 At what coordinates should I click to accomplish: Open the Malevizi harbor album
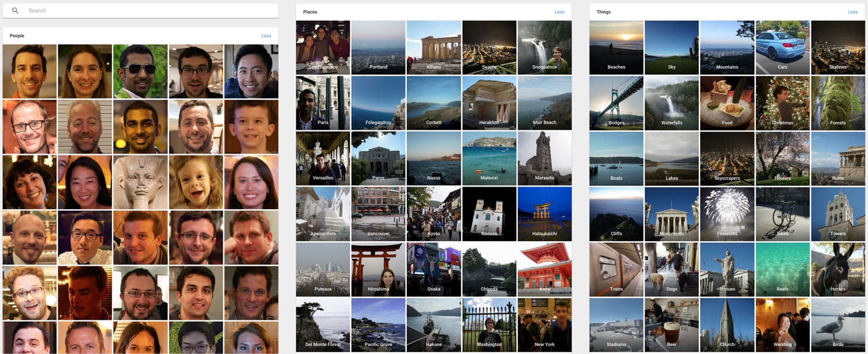pos(489,159)
